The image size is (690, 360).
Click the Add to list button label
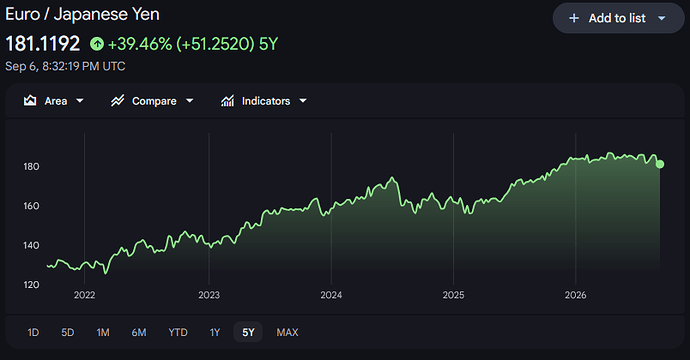tap(617, 18)
